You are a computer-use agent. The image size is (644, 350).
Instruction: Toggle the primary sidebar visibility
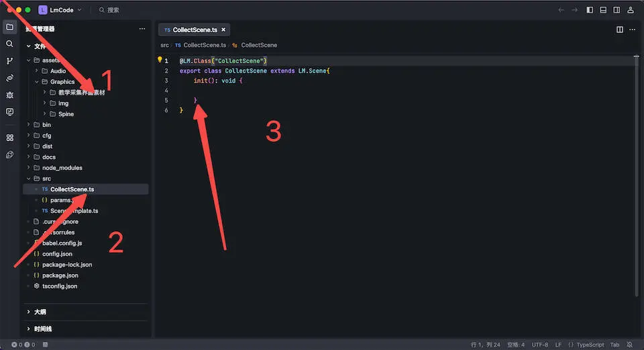(x=590, y=10)
